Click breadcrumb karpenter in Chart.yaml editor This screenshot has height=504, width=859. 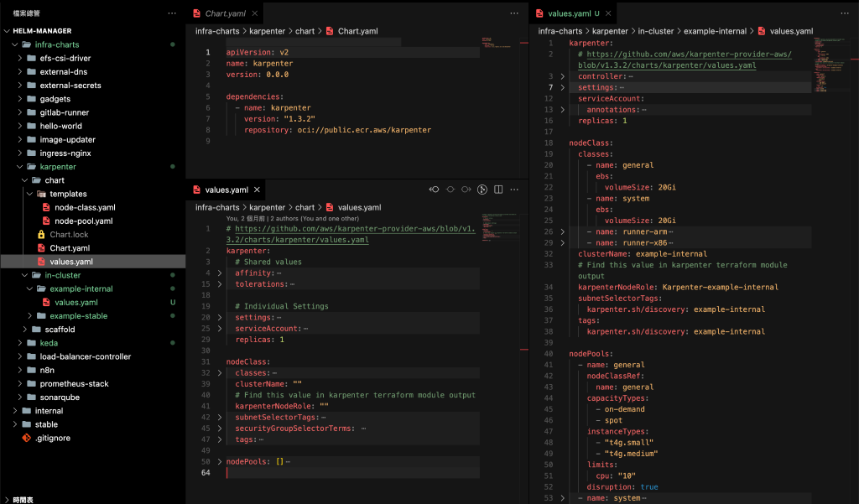[x=268, y=31]
